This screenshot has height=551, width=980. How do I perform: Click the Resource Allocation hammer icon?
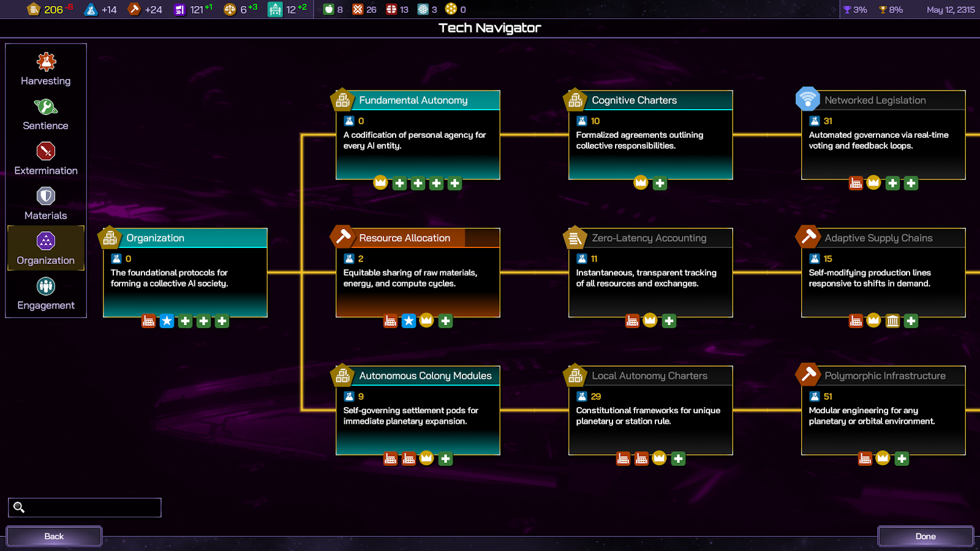coord(342,237)
